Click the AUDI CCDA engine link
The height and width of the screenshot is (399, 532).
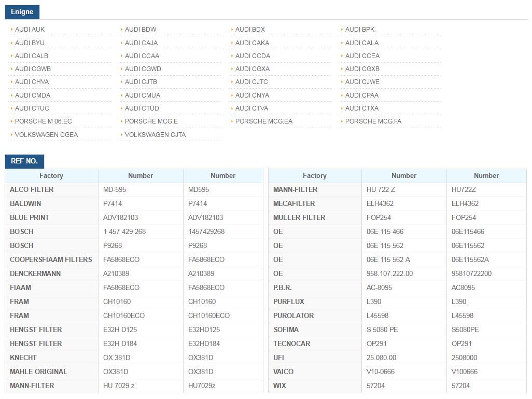[253, 56]
